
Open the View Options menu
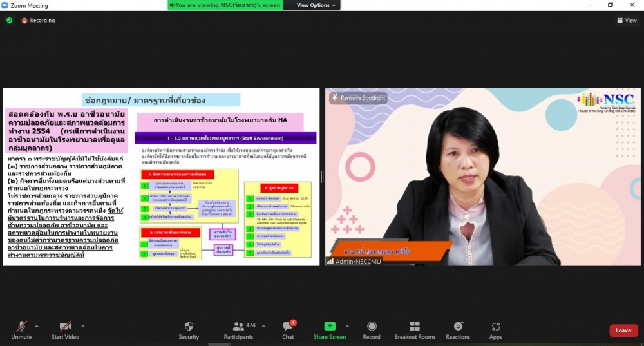pos(316,5)
